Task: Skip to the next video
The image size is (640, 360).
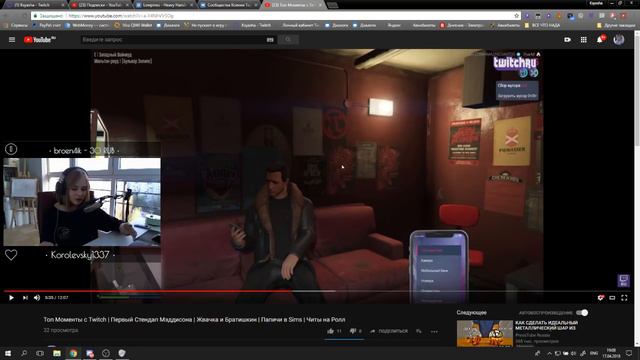Action: pyautogui.click(x=25, y=298)
